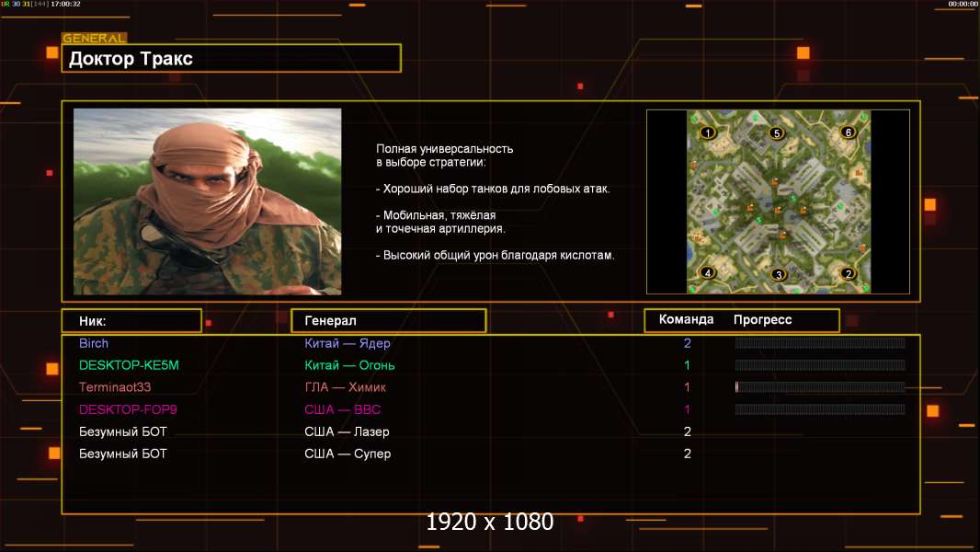Click general 'Китай — Ядер'

(348, 343)
